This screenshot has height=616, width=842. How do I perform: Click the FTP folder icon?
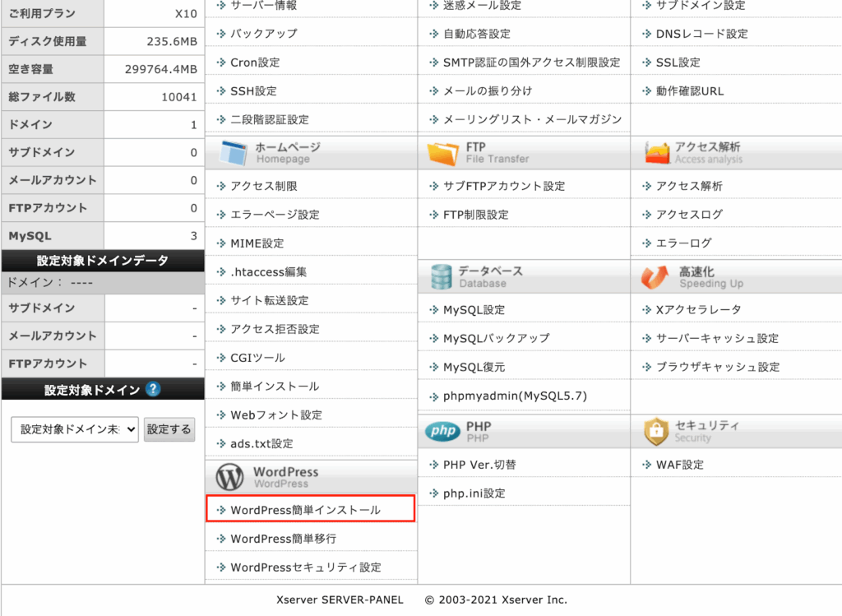coord(443,153)
